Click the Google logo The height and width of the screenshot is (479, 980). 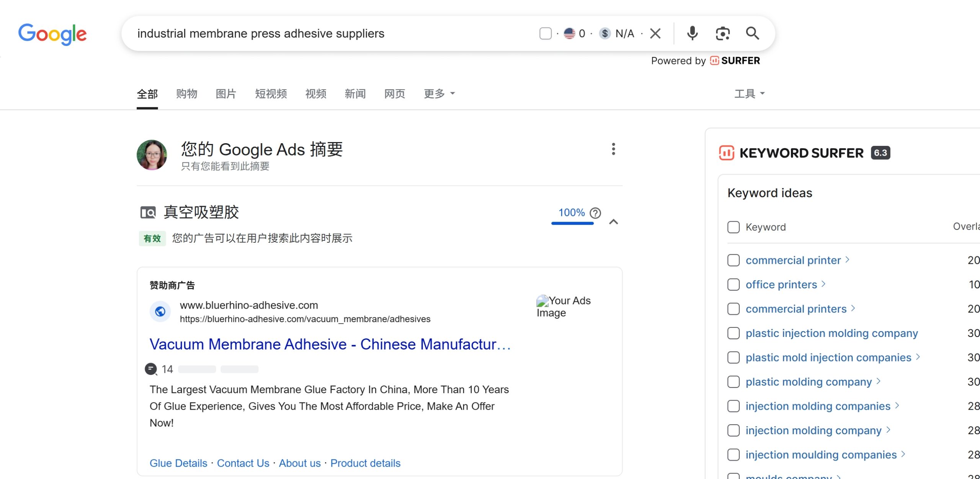pos(52,34)
